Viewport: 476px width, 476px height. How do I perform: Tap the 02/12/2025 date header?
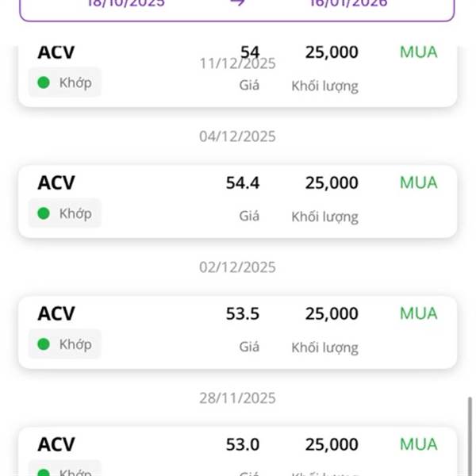237,267
